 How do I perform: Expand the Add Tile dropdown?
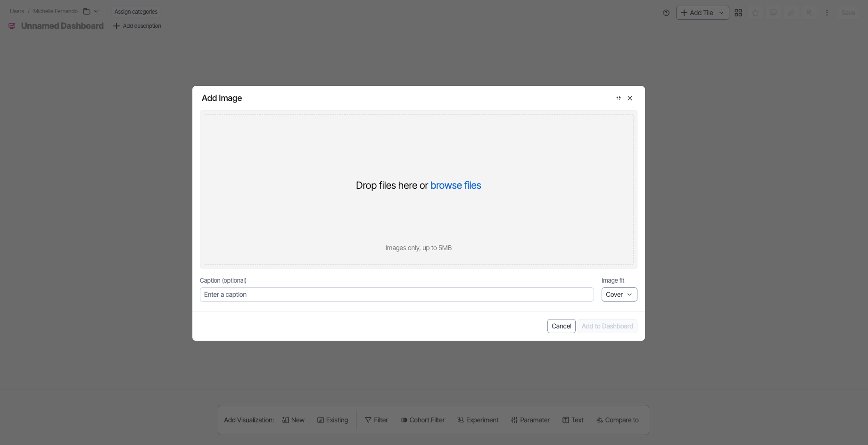click(721, 13)
